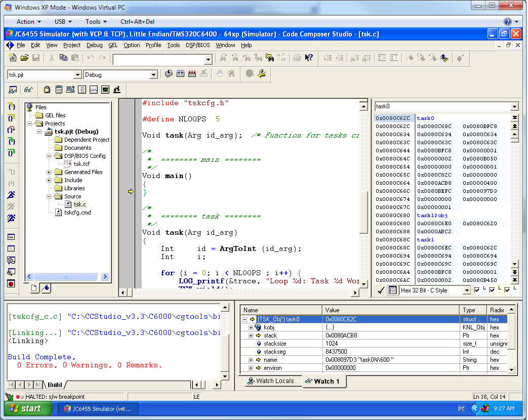
Task: Select tsk.tcf in the project tree
Action: coord(82,164)
